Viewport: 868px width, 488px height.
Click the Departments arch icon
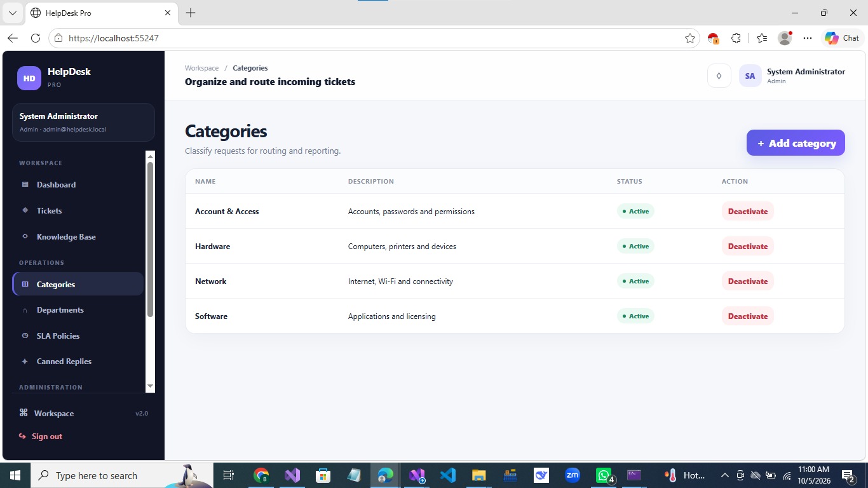25,311
